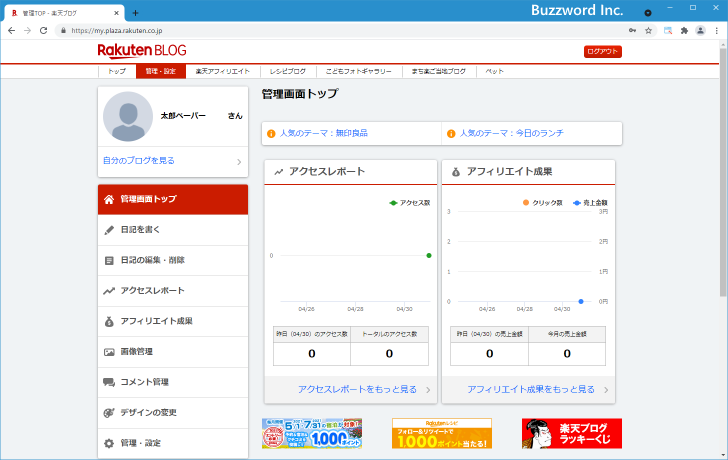
Task: Click the document icon for 日記の編集・削除
Action: click(x=109, y=260)
